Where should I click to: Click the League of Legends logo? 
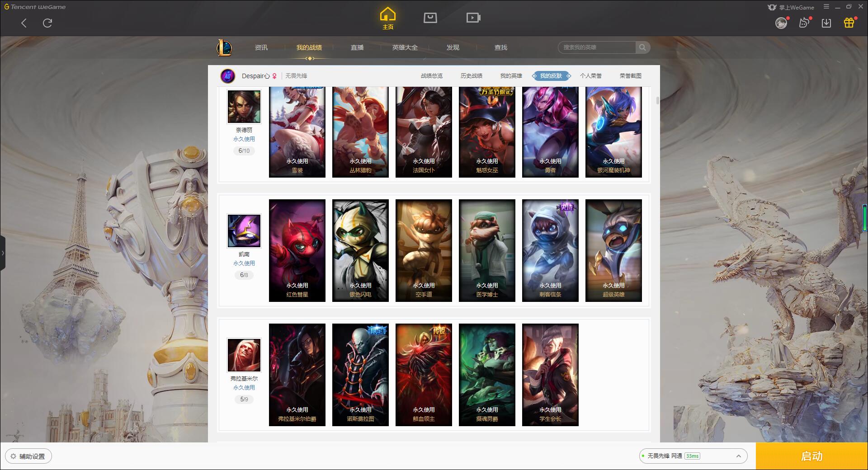pos(224,47)
